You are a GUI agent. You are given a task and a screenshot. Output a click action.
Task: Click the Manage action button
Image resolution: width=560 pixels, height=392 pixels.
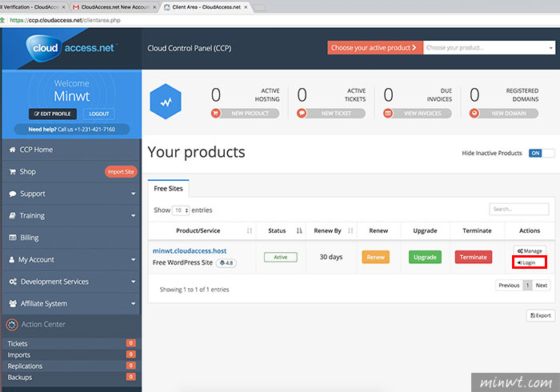(530, 251)
